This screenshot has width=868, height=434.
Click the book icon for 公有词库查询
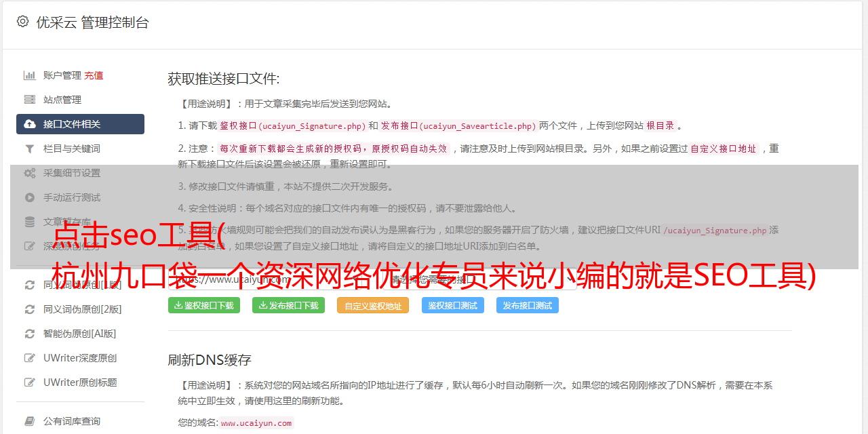pos(30,421)
